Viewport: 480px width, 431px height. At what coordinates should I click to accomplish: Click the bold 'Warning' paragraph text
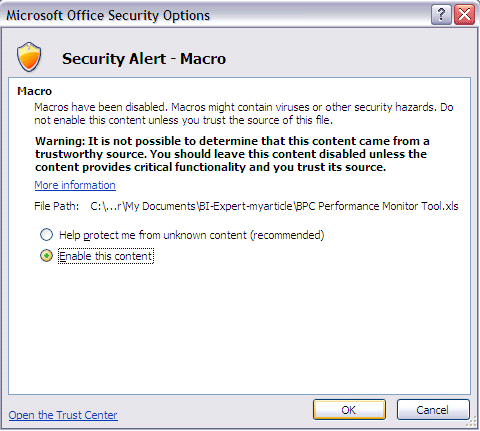[232, 154]
